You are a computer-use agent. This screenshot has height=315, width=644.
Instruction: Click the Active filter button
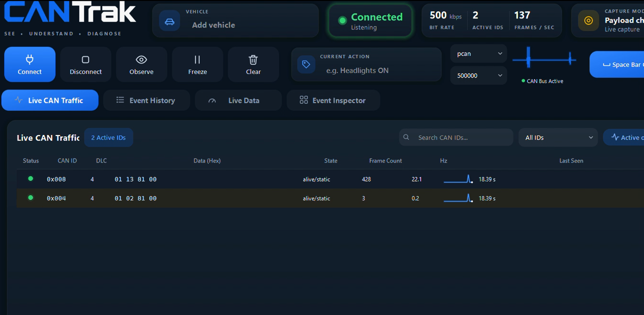[624, 137]
